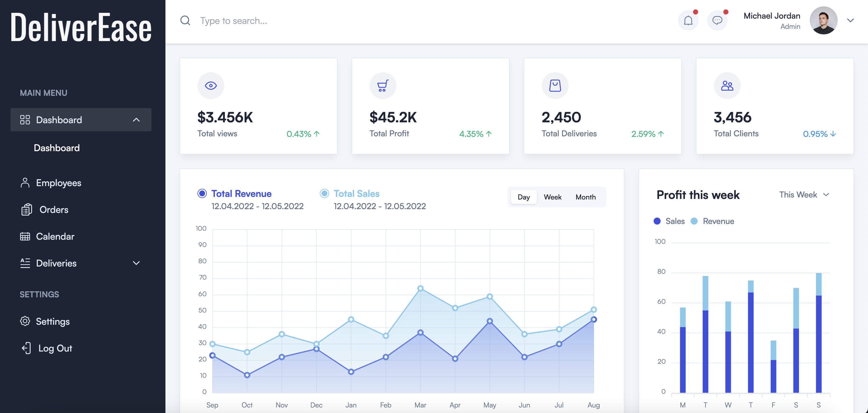The width and height of the screenshot is (868, 413).
Task: Click the bag icon on Total Deliveries card
Action: point(555,86)
